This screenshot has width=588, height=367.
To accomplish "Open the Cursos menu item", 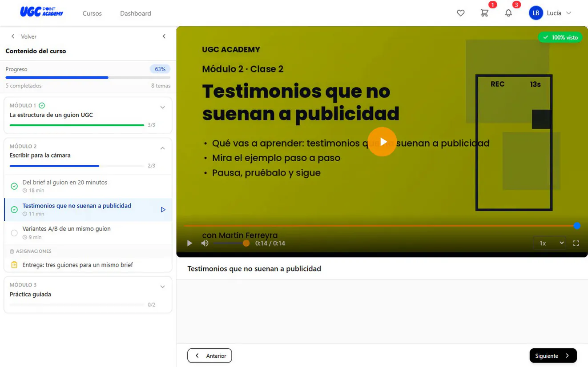I will point(92,13).
